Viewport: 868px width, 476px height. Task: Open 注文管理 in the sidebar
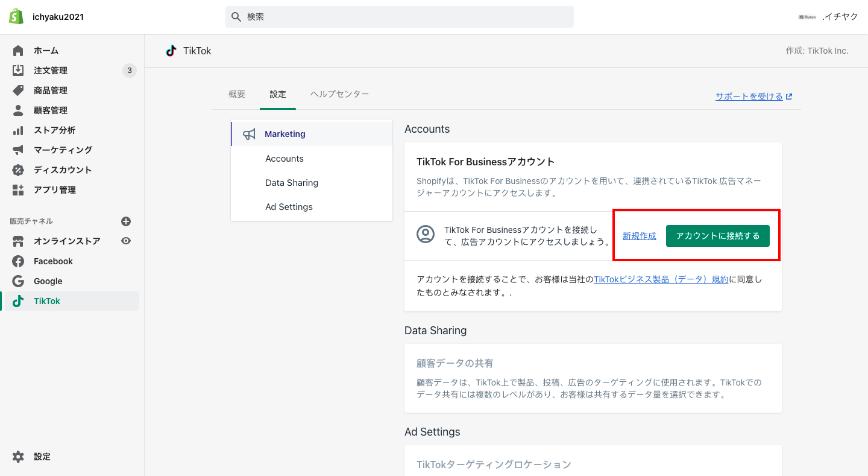coord(51,71)
